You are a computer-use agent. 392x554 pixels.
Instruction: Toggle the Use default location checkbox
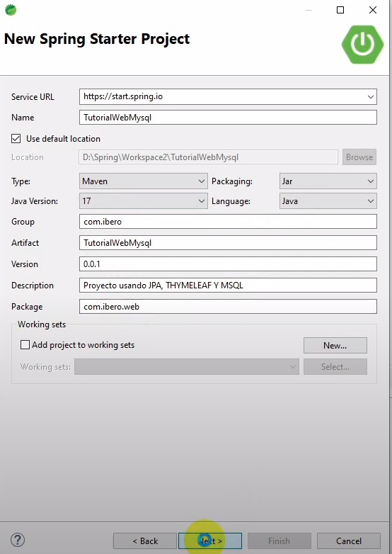(x=16, y=139)
